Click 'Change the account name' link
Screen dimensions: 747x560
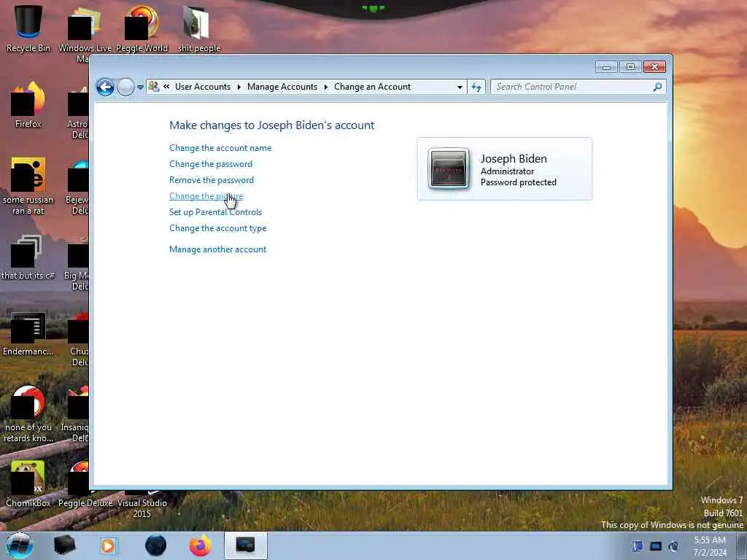(220, 148)
